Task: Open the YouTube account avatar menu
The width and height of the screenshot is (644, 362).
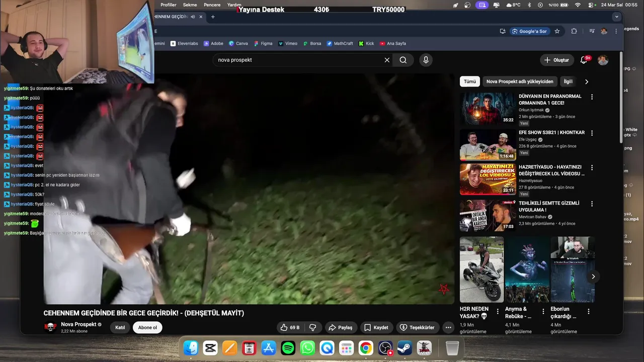Action: (603, 60)
